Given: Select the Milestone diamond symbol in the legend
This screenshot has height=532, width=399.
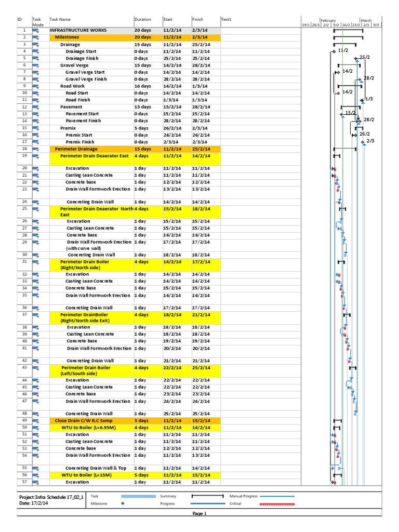Looking at the screenshot, I should click(x=124, y=503).
